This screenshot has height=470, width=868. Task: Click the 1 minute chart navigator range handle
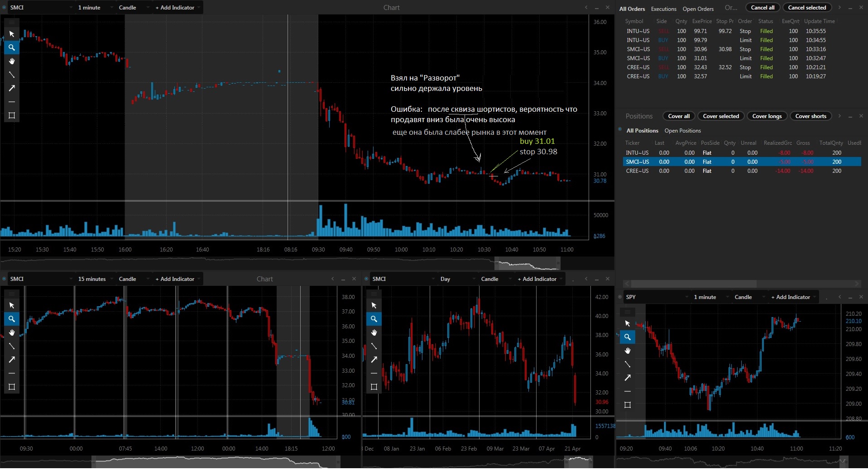coord(528,263)
